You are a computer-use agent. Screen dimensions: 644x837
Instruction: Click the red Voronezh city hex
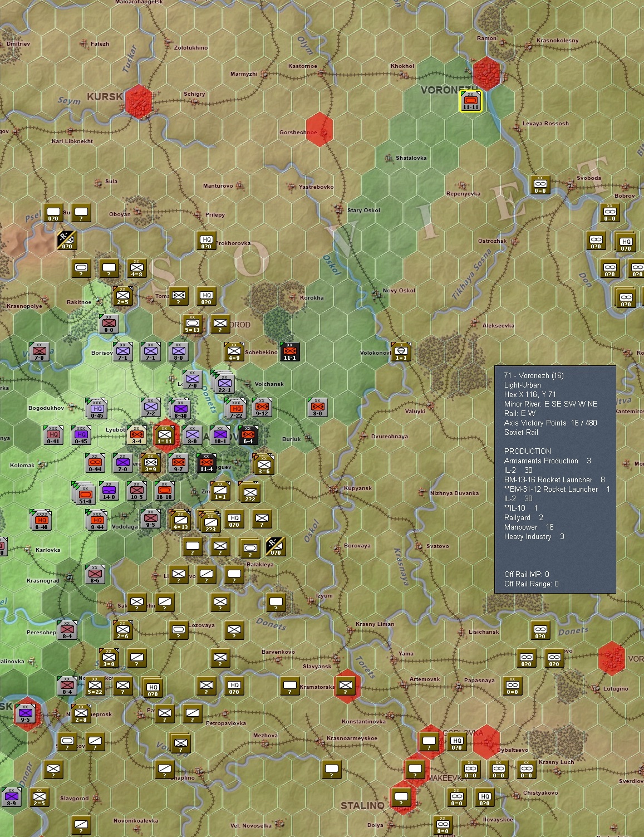coord(486,74)
